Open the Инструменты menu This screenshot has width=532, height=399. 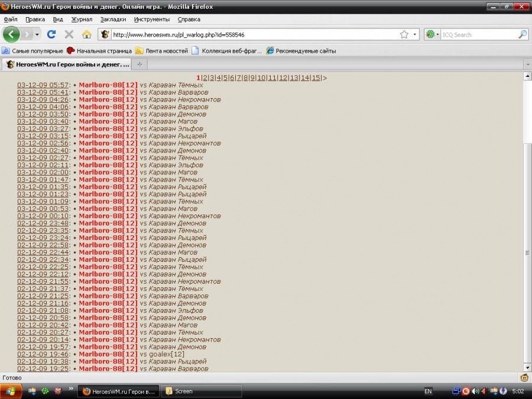pyautogui.click(x=152, y=20)
